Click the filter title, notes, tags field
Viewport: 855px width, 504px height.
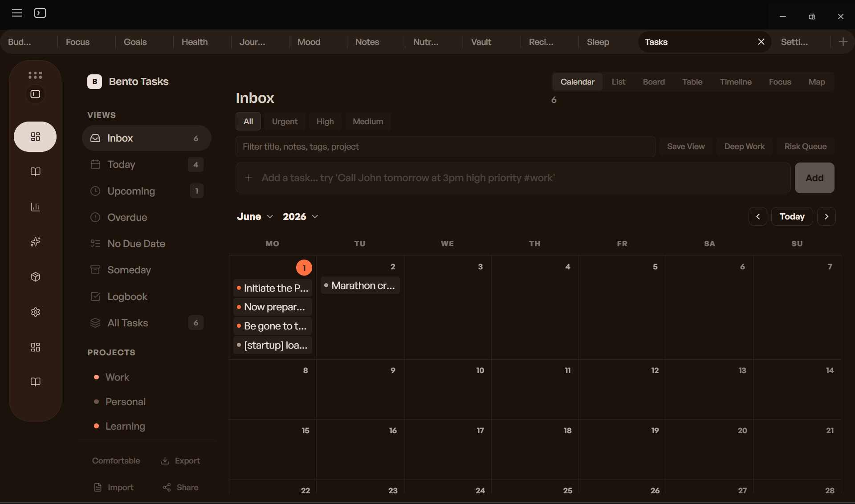[x=445, y=146]
